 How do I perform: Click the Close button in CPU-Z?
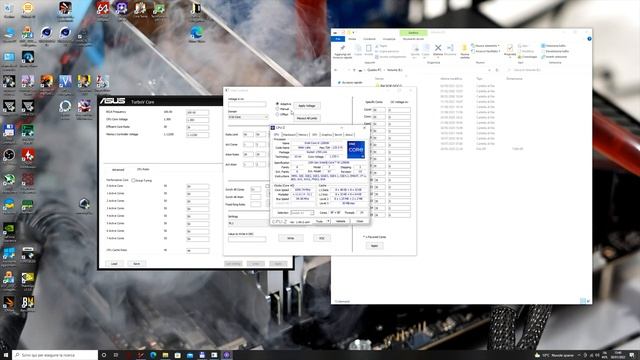coord(360,221)
